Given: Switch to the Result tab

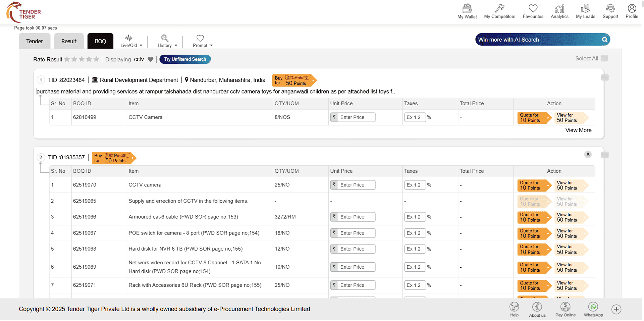Looking at the screenshot, I should (69, 41).
